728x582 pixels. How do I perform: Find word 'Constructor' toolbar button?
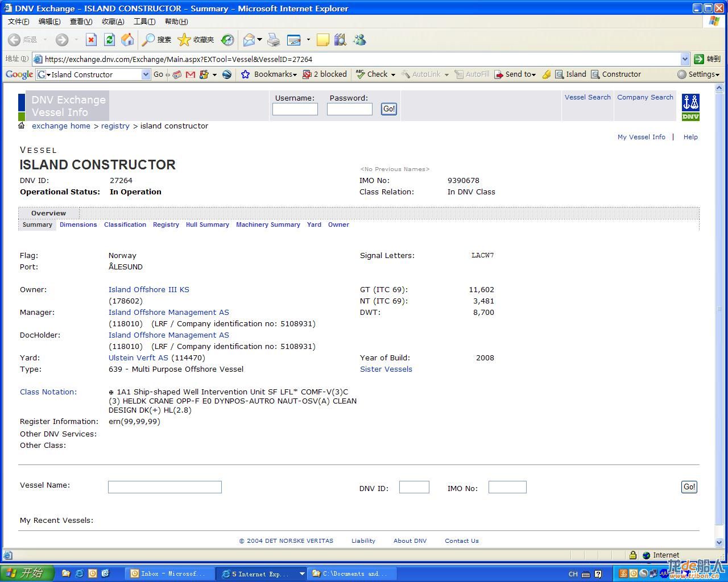[x=616, y=74]
